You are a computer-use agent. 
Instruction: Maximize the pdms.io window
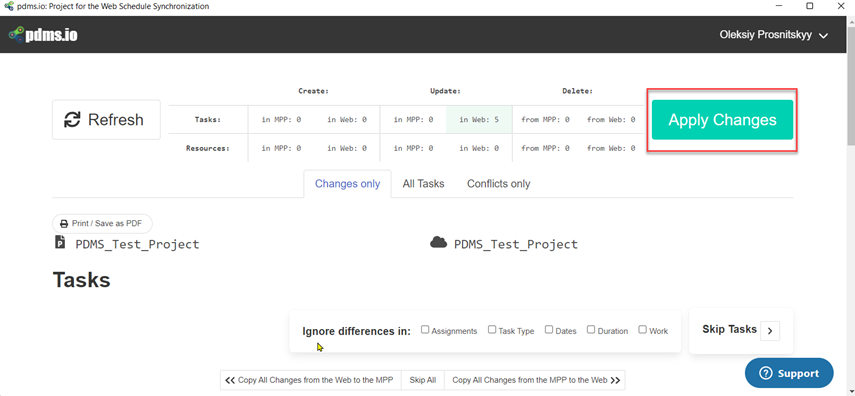tap(810, 7)
